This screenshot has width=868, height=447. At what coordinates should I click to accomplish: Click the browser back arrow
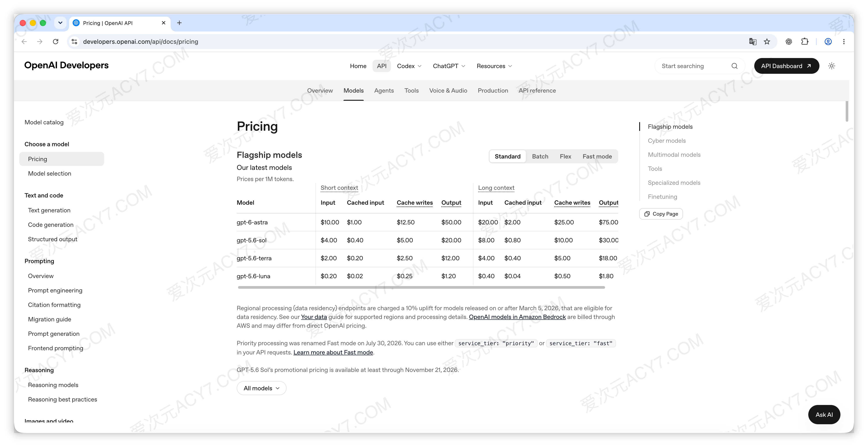click(x=24, y=41)
